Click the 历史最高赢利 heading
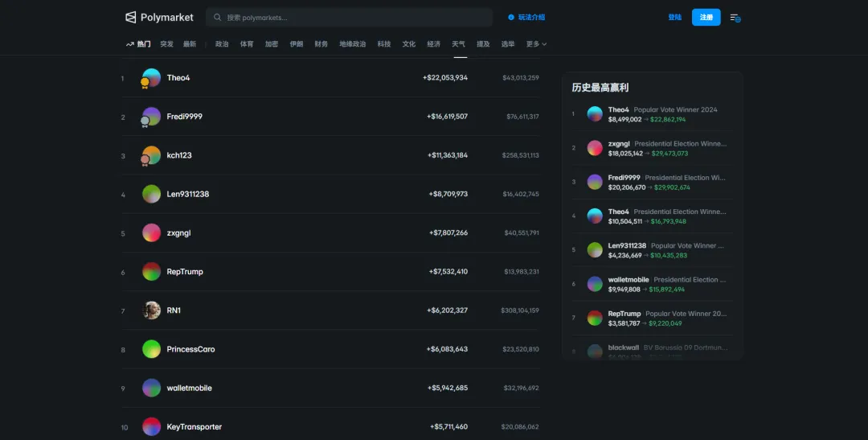Viewport: 868px width, 440px height. pos(600,88)
